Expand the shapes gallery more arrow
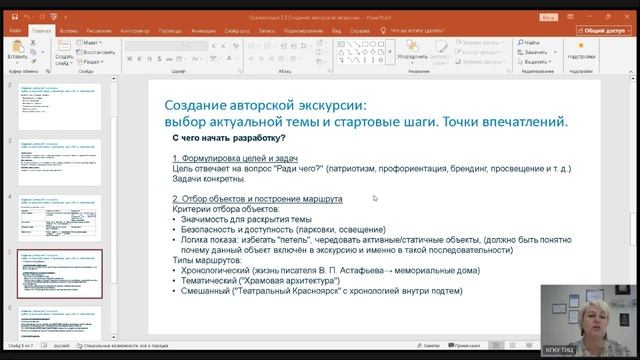Image resolution: width=640 pixels, height=360 pixels. click(390, 52)
